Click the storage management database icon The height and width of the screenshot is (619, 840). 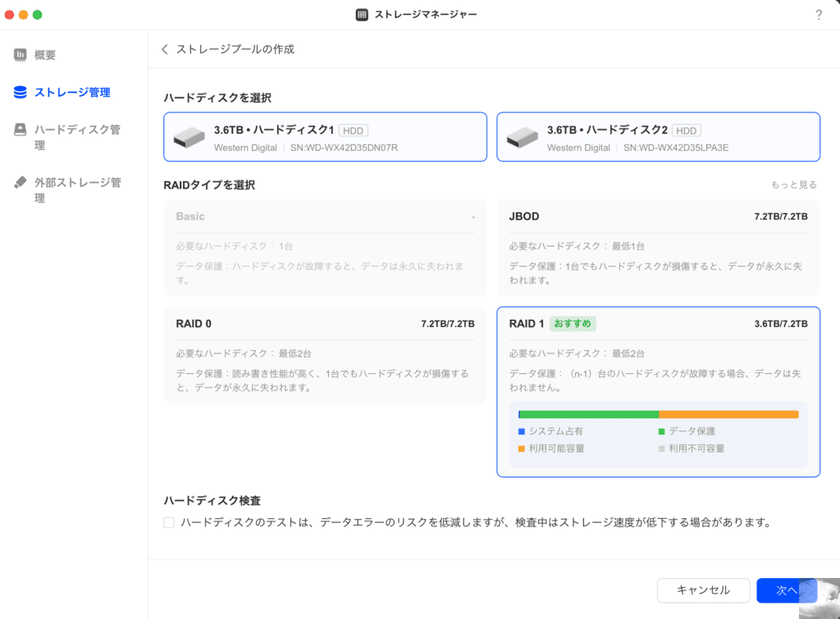(x=21, y=93)
